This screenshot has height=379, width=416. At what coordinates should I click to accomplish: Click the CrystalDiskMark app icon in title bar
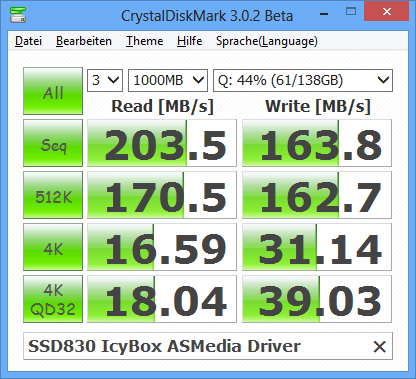click(18, 14)
